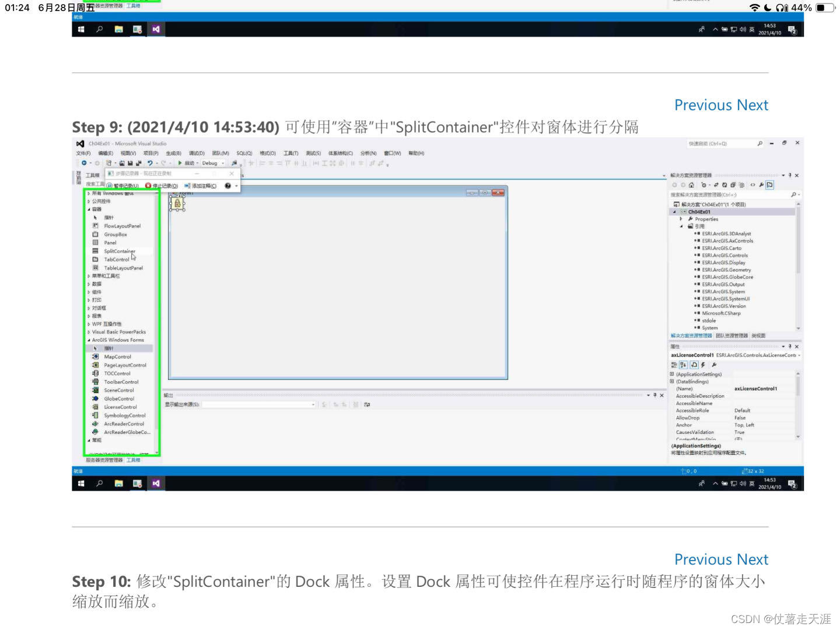Viewport: 840px width, 630px height.
Task: Click the 启动 start debugging button
Action: pos(186,163)
